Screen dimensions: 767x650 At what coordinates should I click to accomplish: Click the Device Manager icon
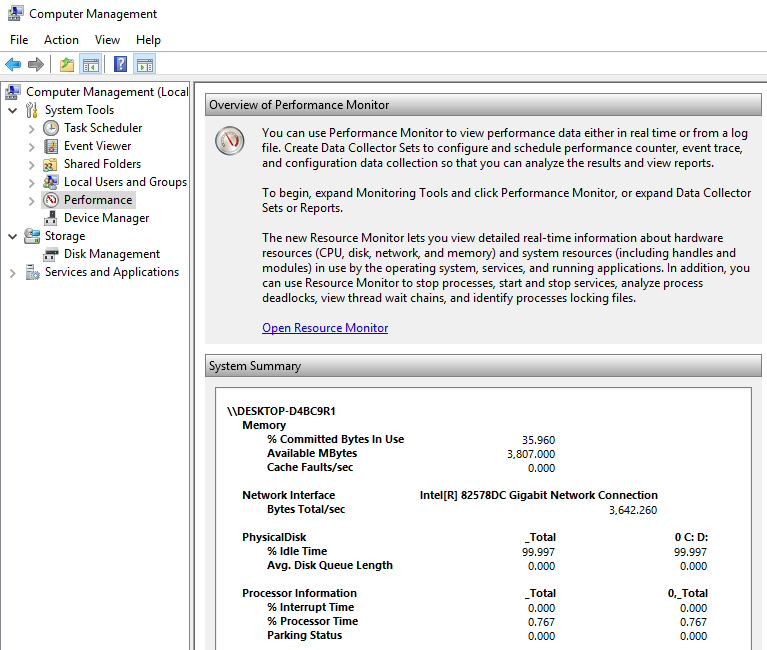point(51,218)
